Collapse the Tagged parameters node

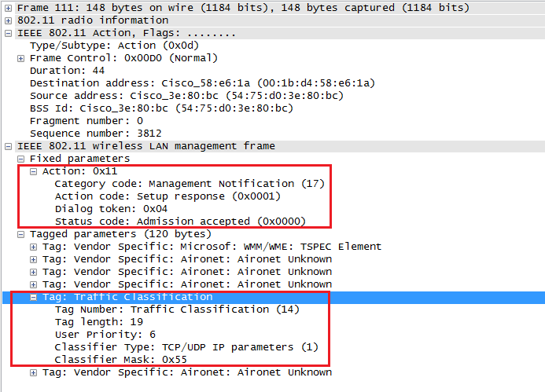(21, 234)
